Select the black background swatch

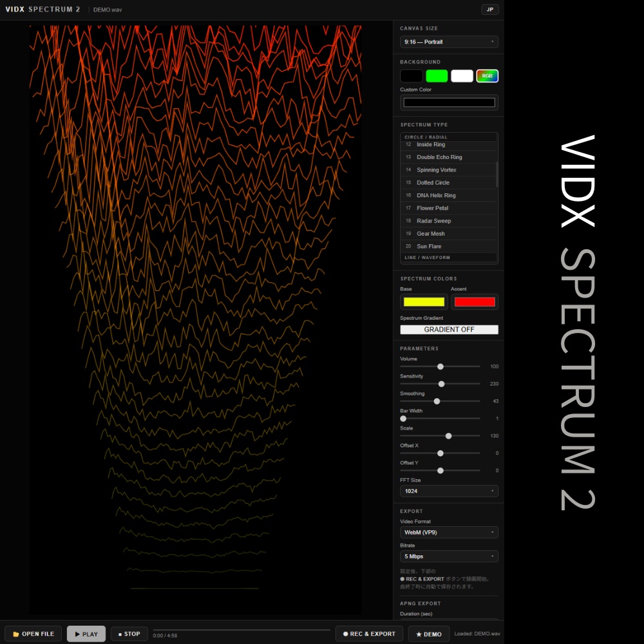(411, 76)
